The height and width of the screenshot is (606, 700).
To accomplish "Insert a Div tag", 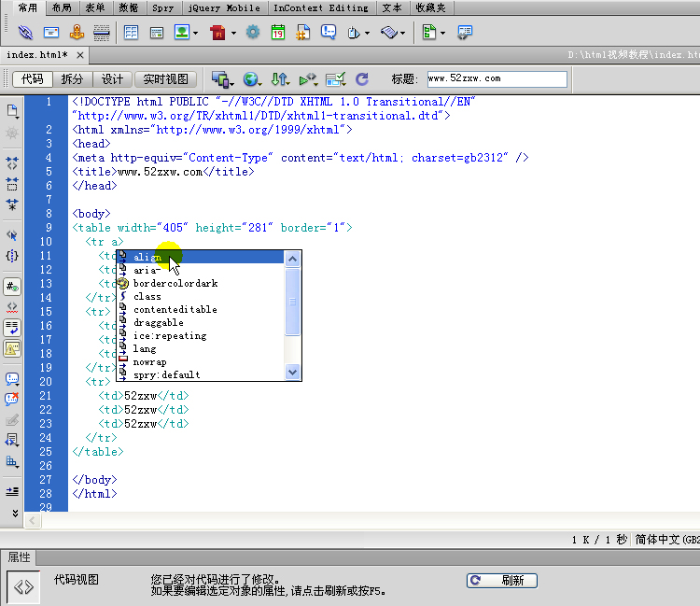I will pyautogui.click(x=157, y=33).
